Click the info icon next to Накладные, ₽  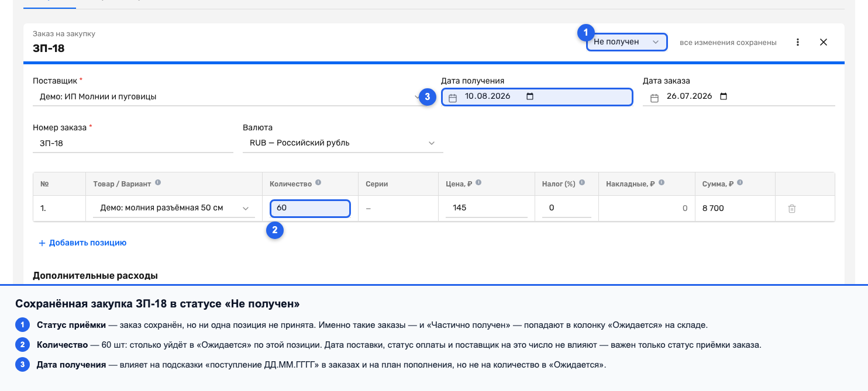(x=662, y=183)
